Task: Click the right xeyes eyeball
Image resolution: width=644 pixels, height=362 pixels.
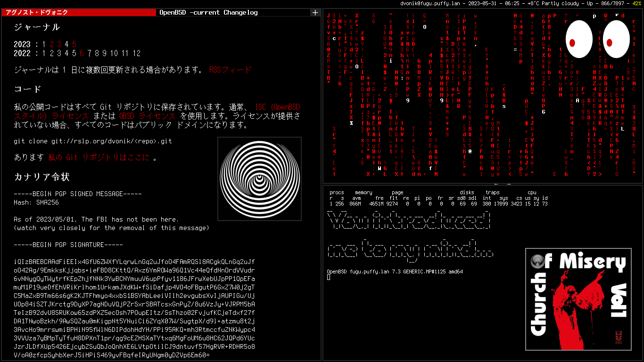Action: 616,39
